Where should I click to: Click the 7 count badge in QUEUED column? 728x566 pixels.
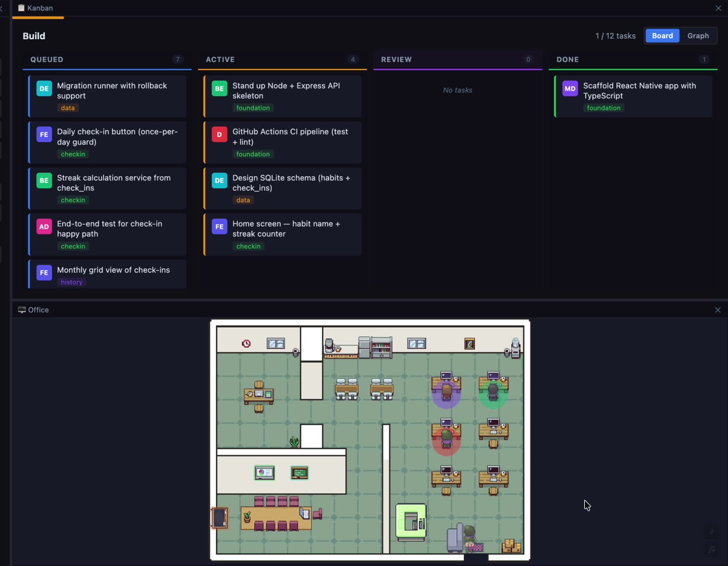coord(178,59)
